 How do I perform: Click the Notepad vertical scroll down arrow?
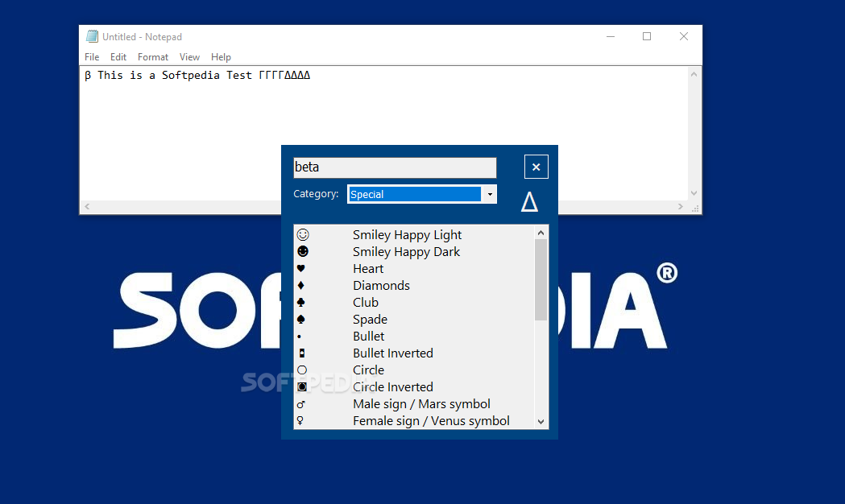[694, 192]
